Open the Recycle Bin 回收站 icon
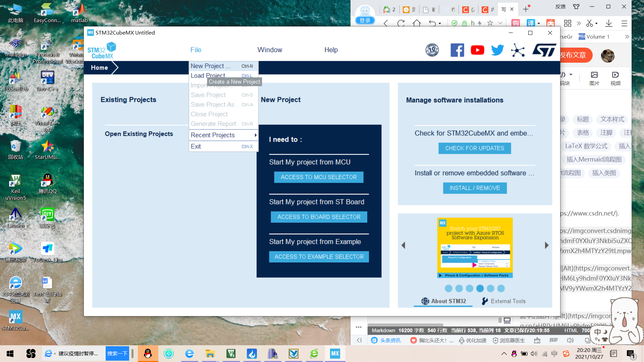 coord(15,149)
